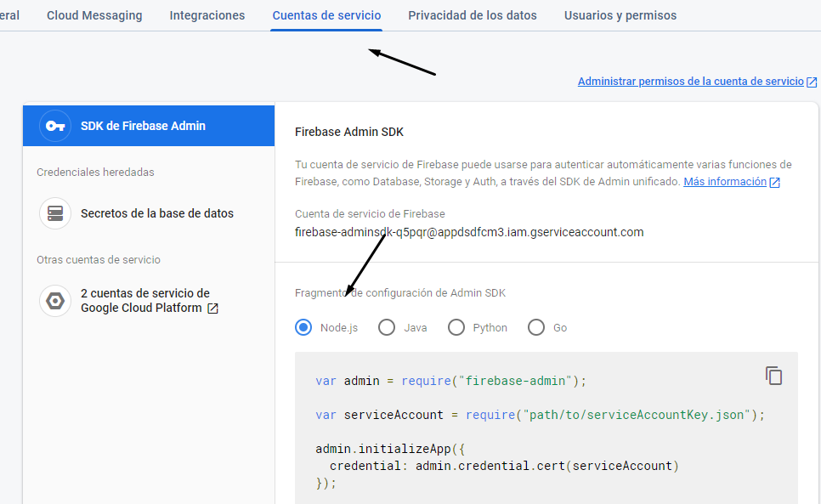Select the Java radio button
The height and width of the screenshot is (504, 821).
pos(387,327)
